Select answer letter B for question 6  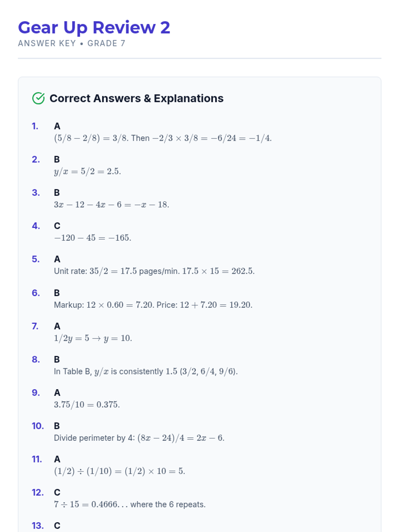tap(57, 293)
